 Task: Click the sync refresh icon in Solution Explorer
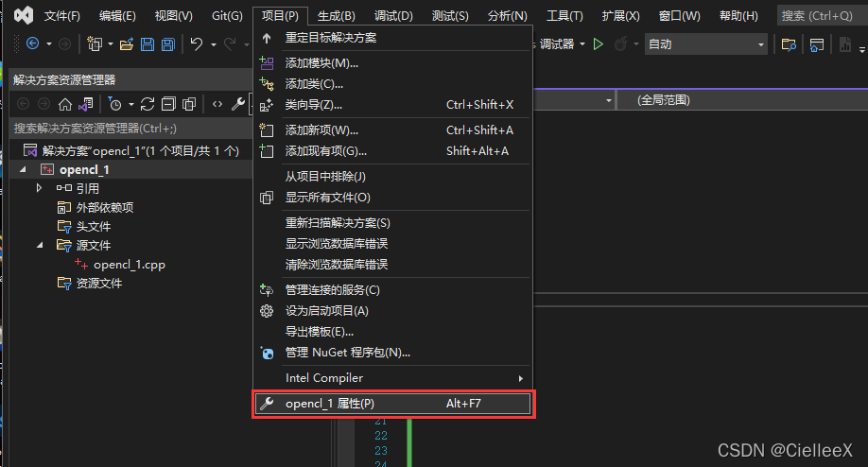pyautogui.click(x=148, y=104)
